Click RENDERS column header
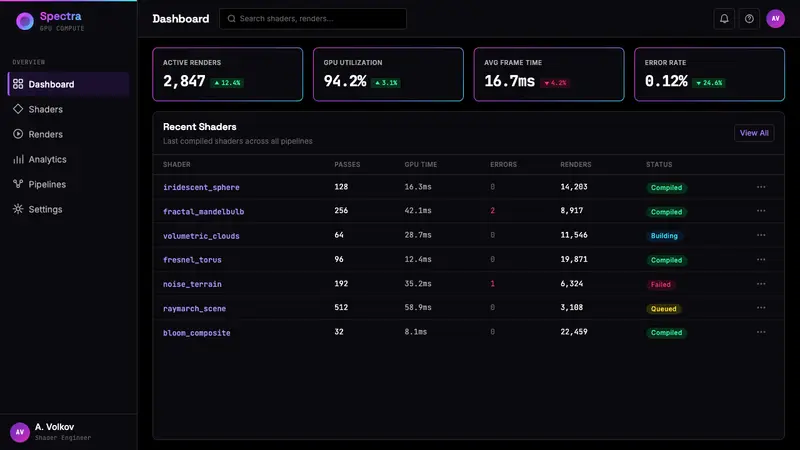The width and height of the screenshot is (800, 450). point(576,164)
